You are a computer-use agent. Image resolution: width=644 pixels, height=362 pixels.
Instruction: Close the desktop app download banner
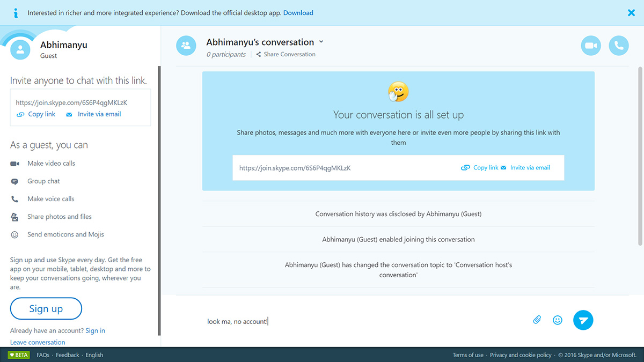pyautogui.click(x=631, y=13)
